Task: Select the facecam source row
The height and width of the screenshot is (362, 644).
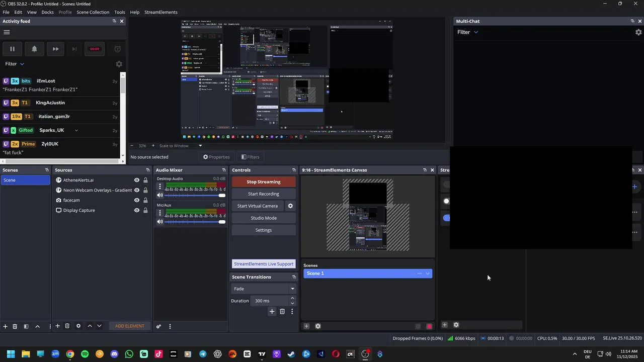Action: (102, 200)
